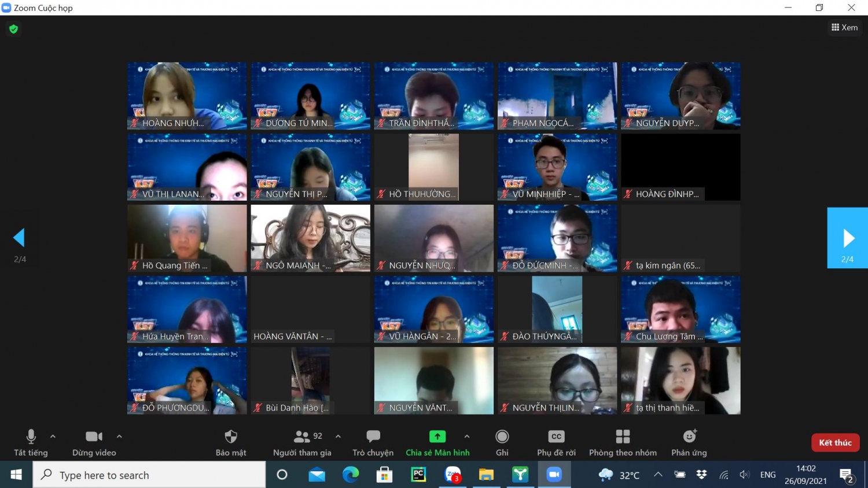Open the Người tham gia participants panel
This screenshot has height=488, width=868.
coord(302,437)
